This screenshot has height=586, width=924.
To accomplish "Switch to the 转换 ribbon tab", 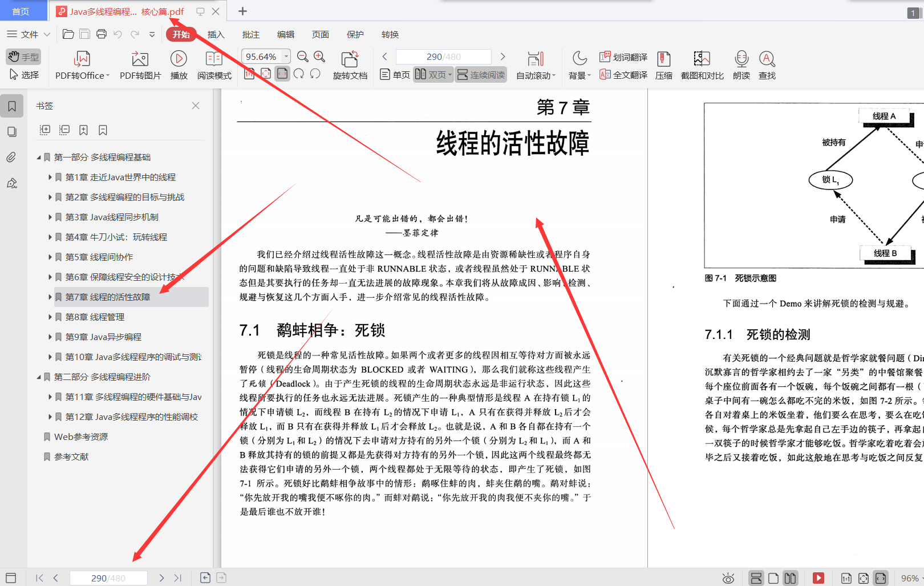I will (390, 34).
